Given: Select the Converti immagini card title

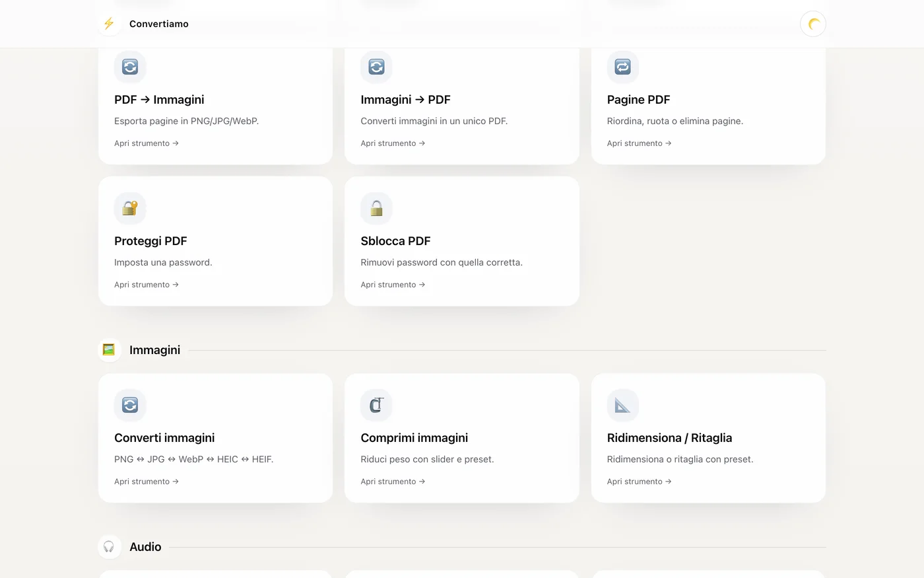Looking at the screenshot, I should coord(164,438).
